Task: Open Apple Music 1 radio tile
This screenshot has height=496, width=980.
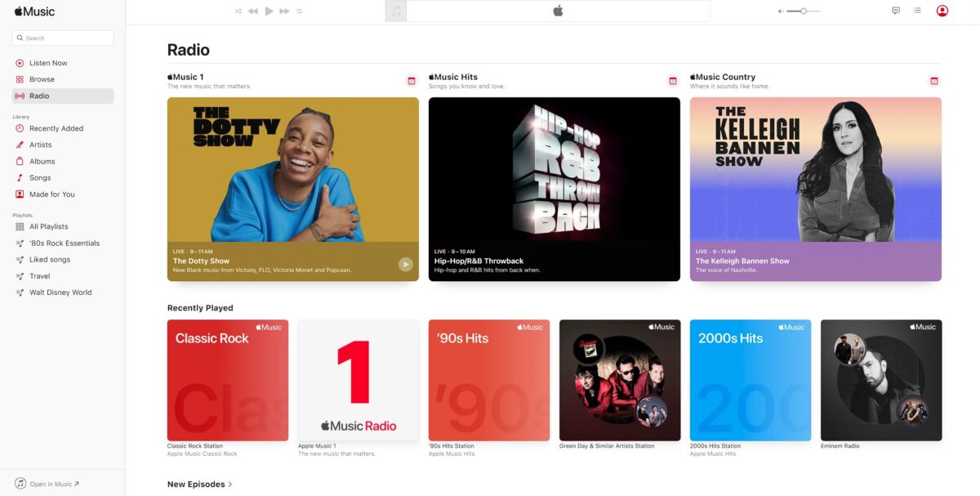Action: tap(359, 380)
